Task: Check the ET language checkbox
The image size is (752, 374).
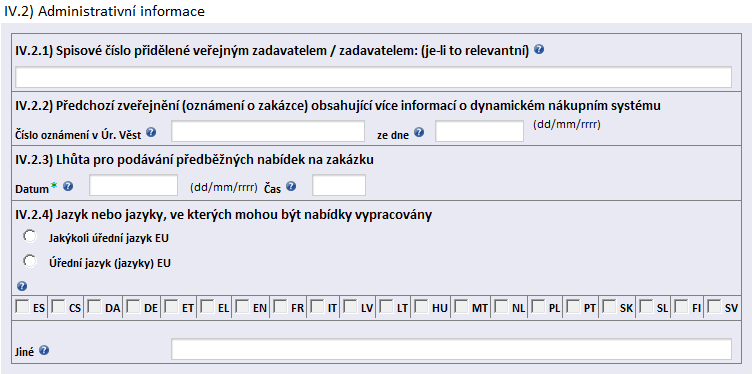Action: click(171, 306)
